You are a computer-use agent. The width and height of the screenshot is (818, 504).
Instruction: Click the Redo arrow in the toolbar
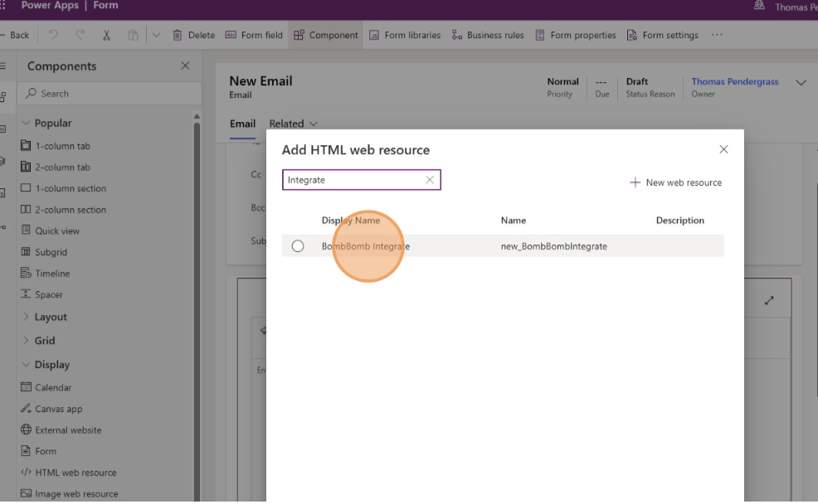point(80,35)
